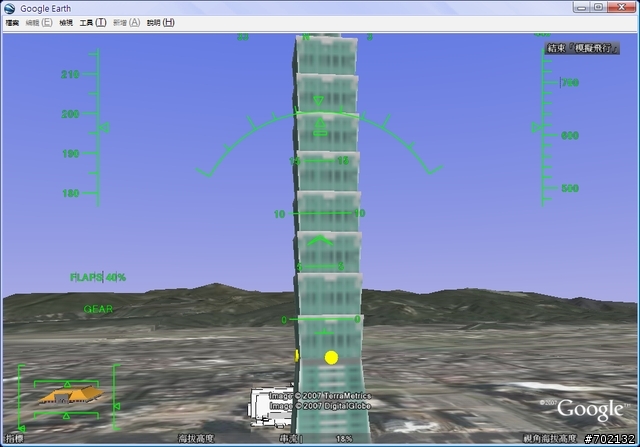This screenshot has height=447, width=640.
Task: Click the 600 altitude scale label
Action: tap(570, 136)
